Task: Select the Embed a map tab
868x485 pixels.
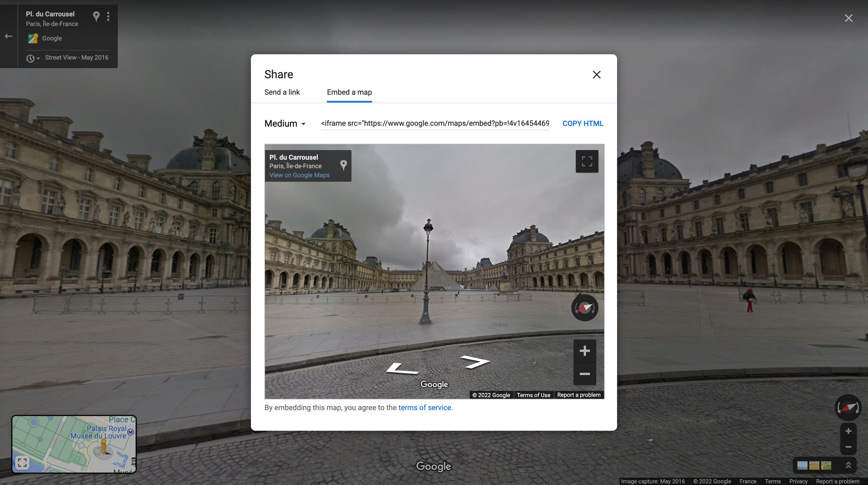Action: [349, 92]
